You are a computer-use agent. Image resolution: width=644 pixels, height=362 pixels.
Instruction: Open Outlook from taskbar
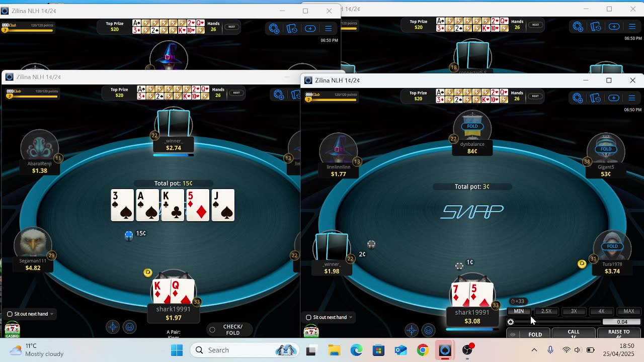click(x=400, y=350)
